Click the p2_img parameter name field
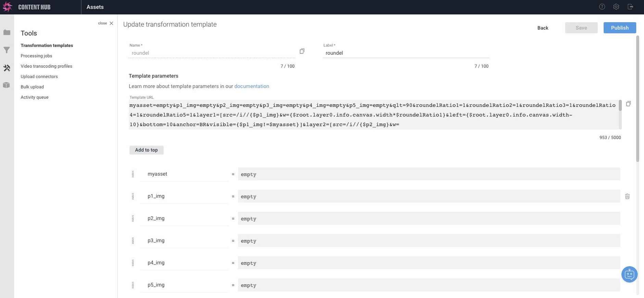The height and width of the screenshot is (298, 644). tap(184, 219)
